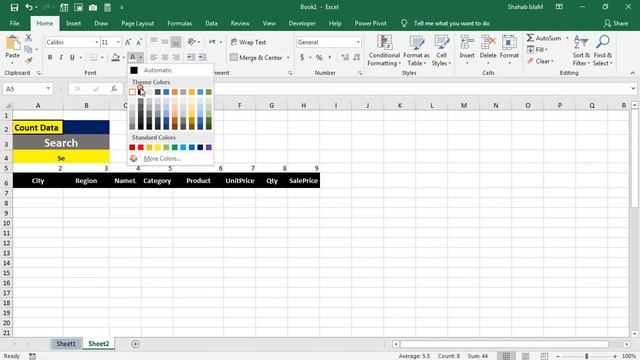Open the font size dropdown showing 11
This screenshot has height=360, width=640.
tap(118, 42)
